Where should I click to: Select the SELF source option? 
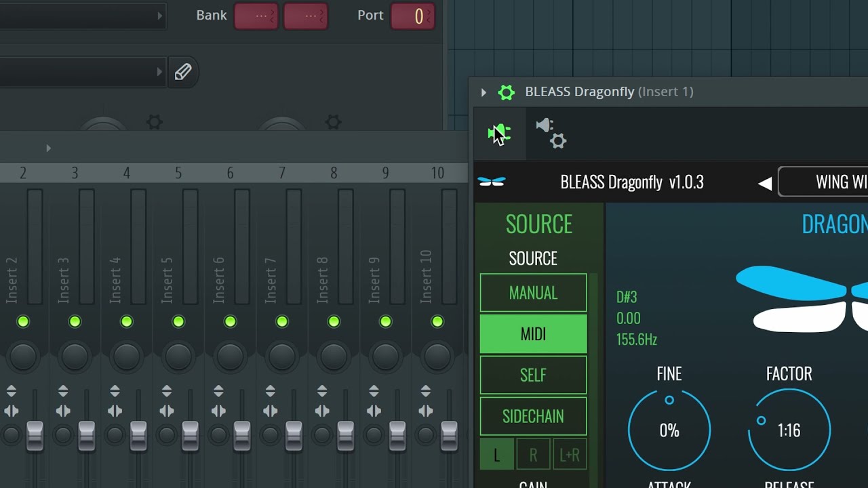point(533,375)
